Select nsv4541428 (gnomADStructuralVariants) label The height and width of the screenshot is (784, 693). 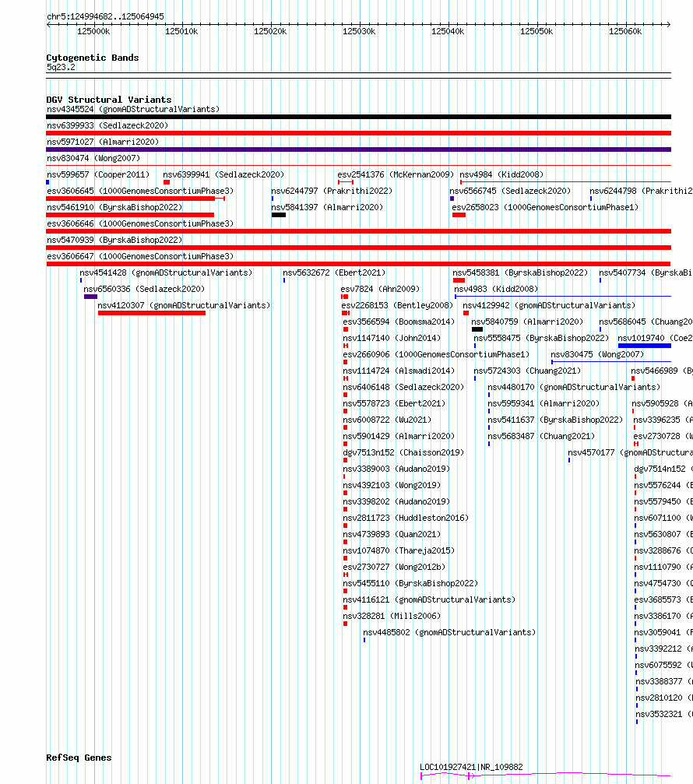[166, 273]
